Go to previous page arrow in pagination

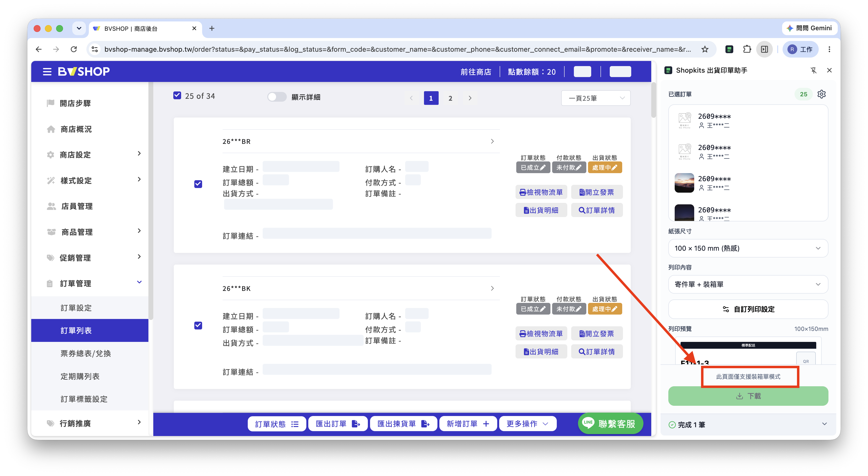411,98
